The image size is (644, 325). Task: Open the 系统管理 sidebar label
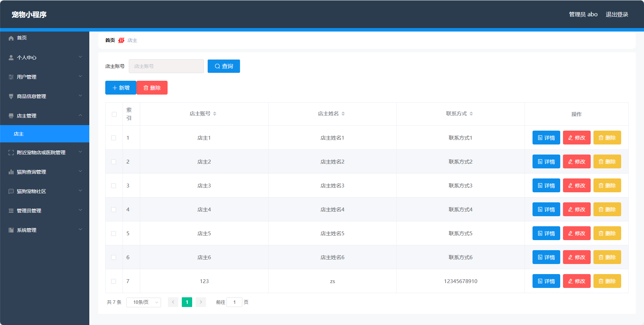[27, 230]
